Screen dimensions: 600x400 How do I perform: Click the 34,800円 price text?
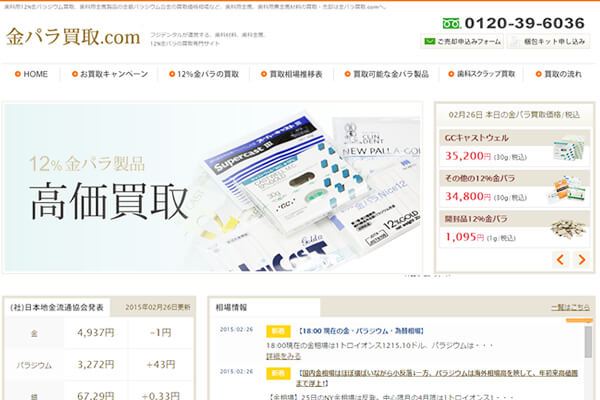pyautogui.click(x=468, y=197)
